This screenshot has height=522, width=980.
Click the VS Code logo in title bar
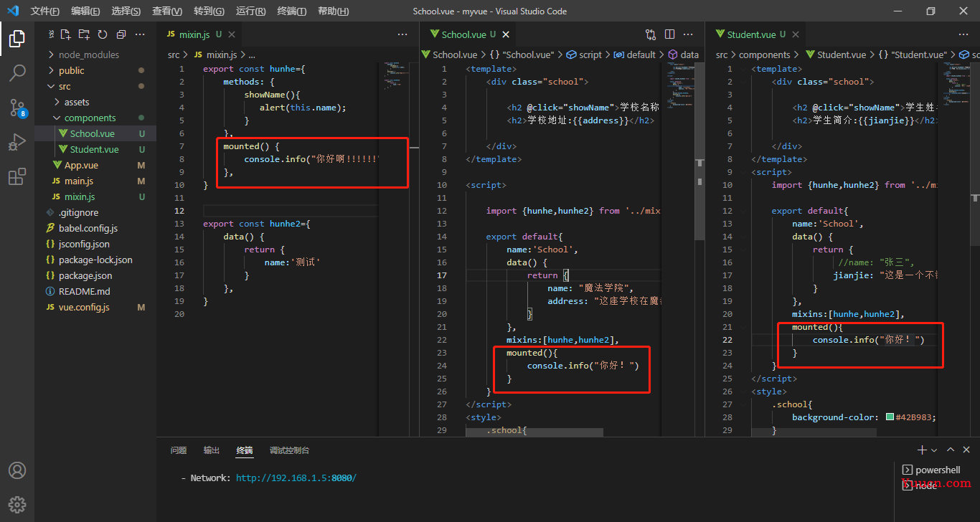(x=13, y=11)
